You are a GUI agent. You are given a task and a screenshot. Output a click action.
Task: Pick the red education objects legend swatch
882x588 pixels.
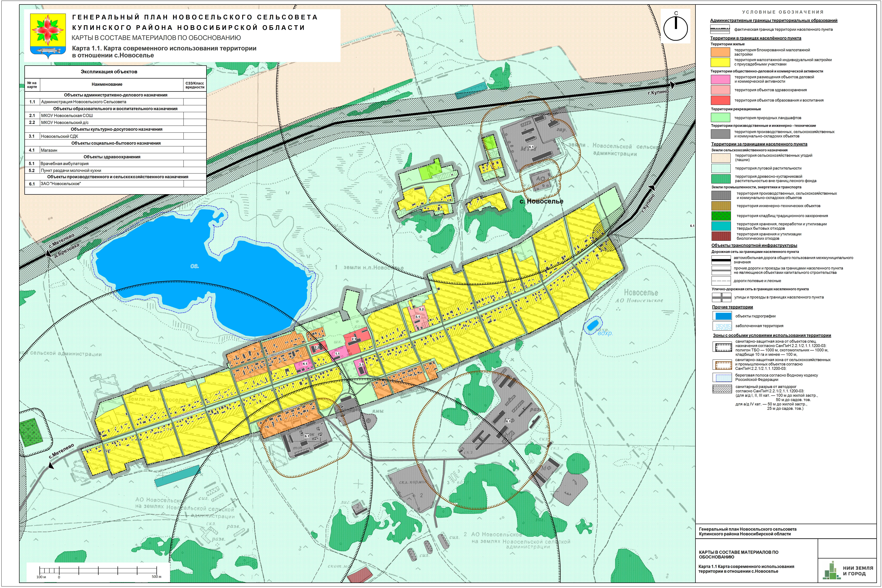point(720,100)
